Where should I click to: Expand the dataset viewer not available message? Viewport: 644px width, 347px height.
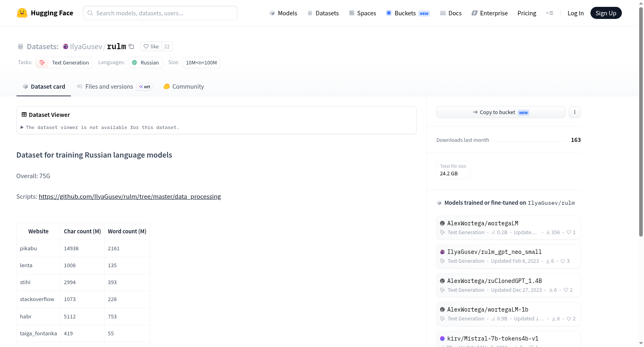tap(100, 127)
